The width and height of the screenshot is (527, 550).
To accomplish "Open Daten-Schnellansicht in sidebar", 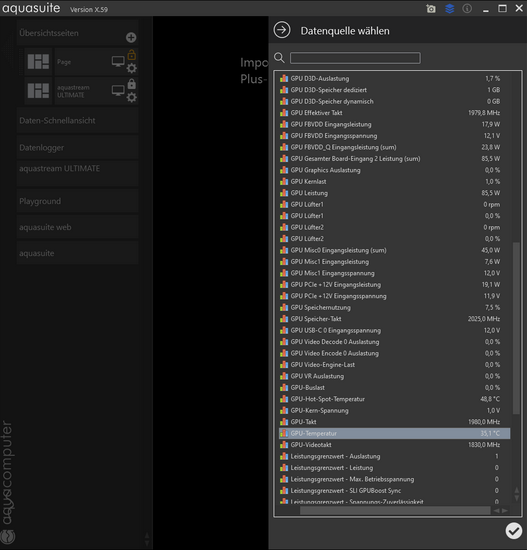I will click(x=77, y=120).
